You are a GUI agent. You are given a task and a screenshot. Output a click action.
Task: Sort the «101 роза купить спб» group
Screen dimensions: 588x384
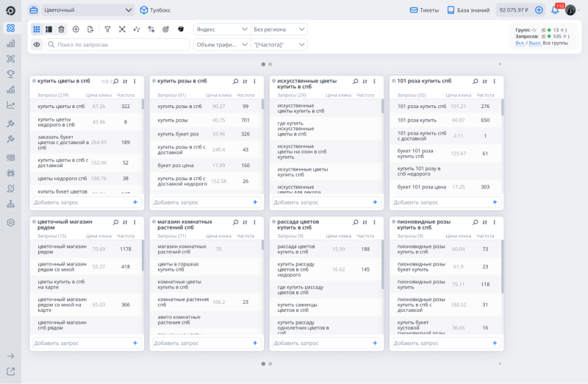coord(485,81)
